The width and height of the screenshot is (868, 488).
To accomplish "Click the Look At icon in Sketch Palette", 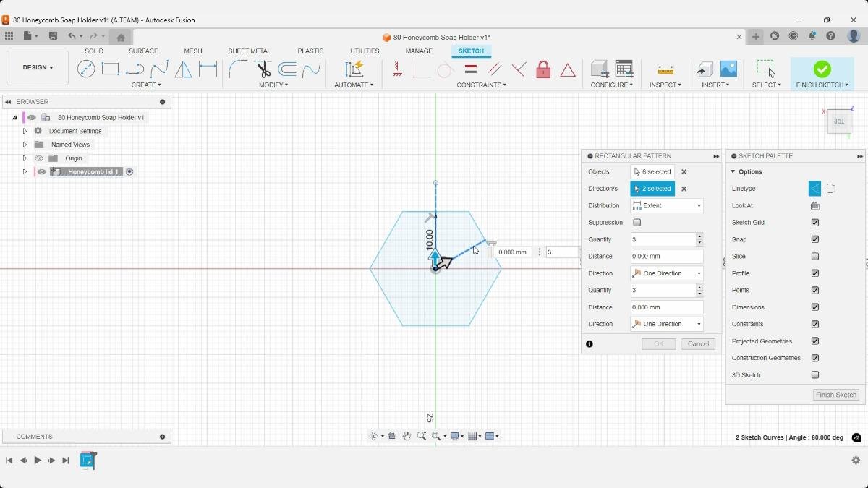I will (x=814, y=205).
